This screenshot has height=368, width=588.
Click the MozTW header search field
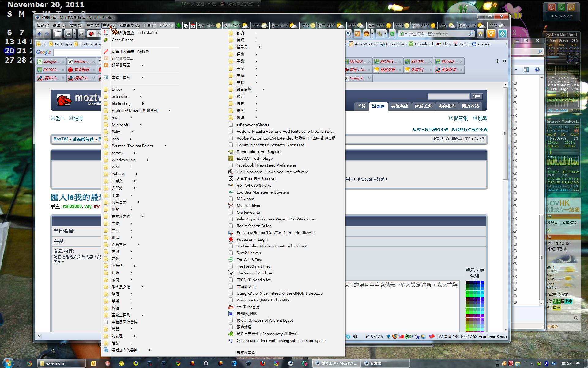click(x=449, y=96)
